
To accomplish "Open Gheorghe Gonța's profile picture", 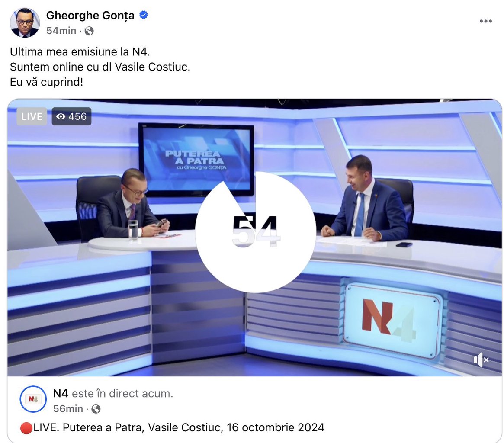I will pyautogui.click(x=25, y=22).
